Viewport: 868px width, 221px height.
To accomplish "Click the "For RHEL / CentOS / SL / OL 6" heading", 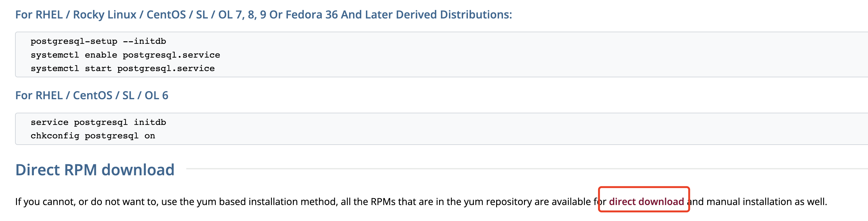I will tap(92, 95).
